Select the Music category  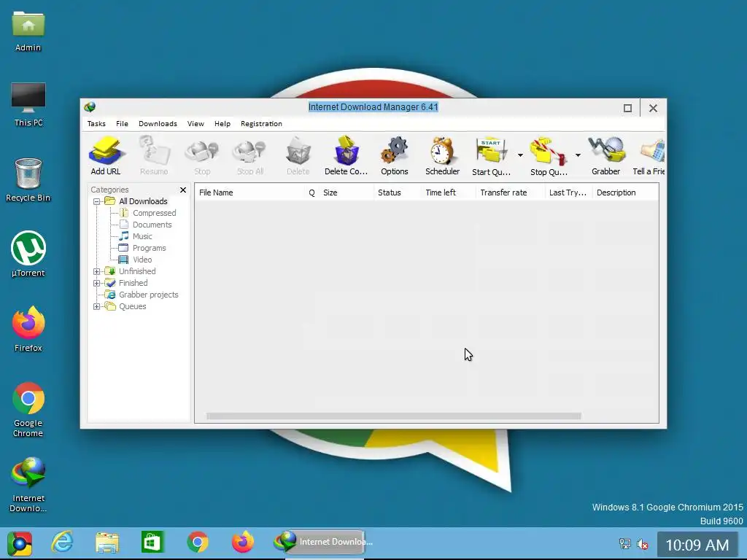point(142,236)
